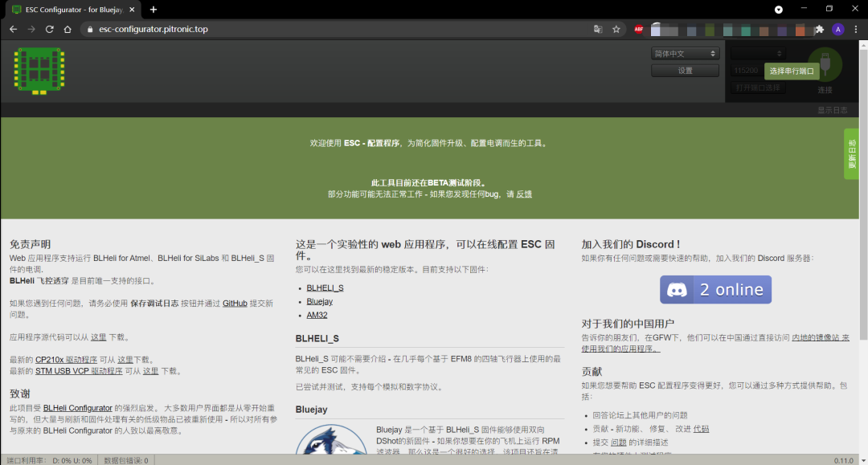Click the 对于我们的中国用户 heading
The width and height of the screenshot is (868, 465).
628,324
